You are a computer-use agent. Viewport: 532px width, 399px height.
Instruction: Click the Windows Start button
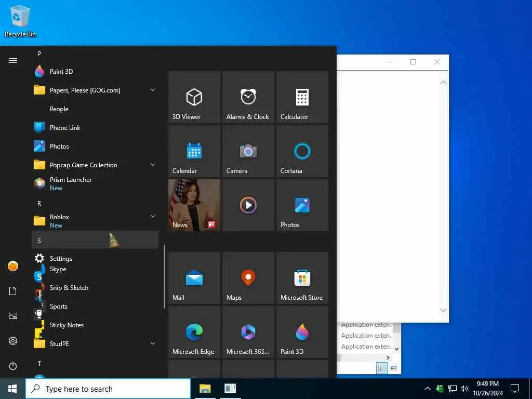[12, 389]
